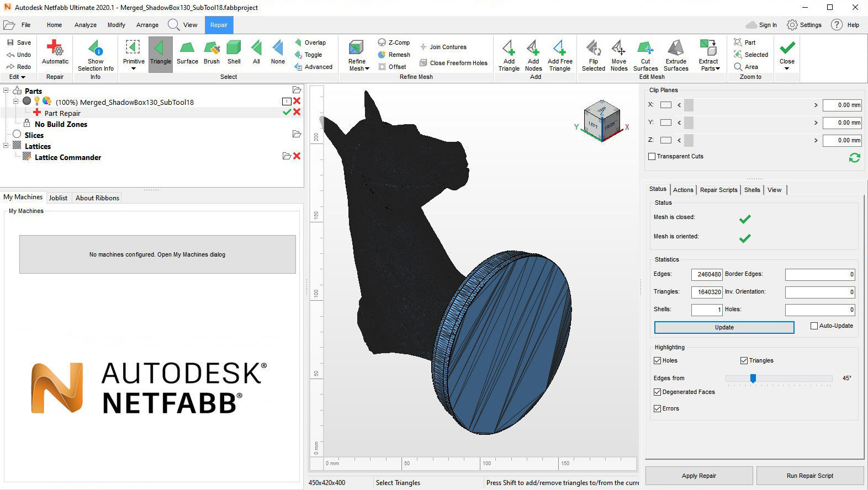Uncheck Triangles highlighting
The height and width of the screenshot is (490, 868).
(x=744, y=360)
